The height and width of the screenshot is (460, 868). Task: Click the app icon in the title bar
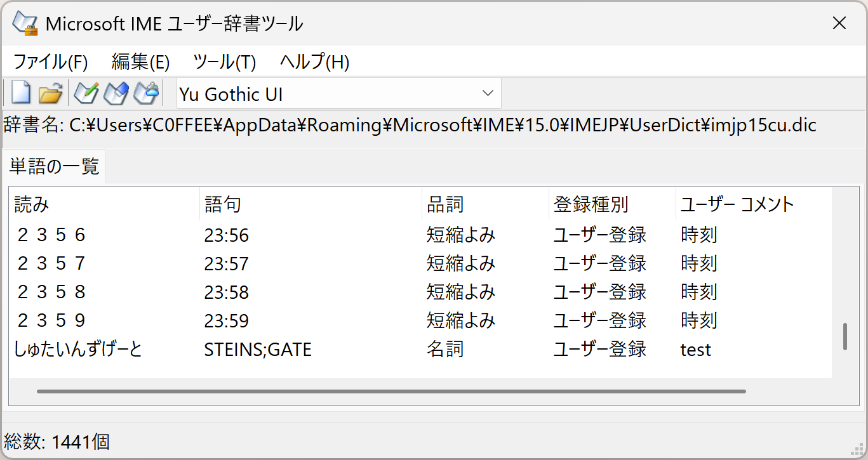click(25, 23)
